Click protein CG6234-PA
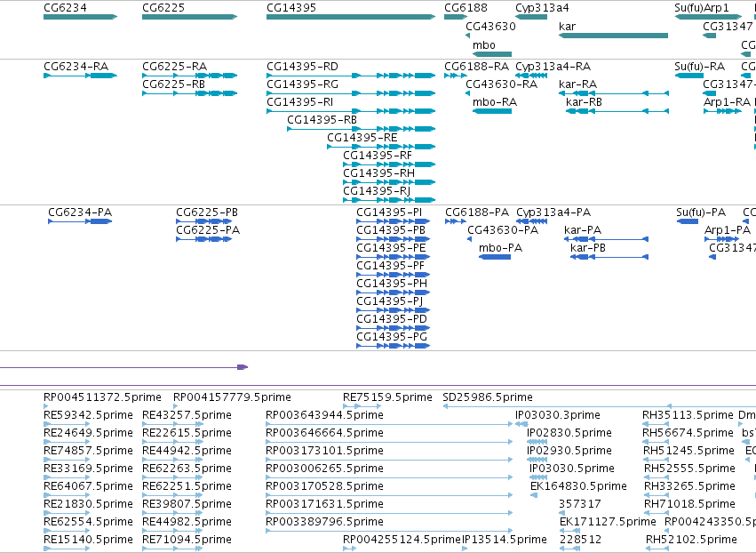 pos(80,212)
